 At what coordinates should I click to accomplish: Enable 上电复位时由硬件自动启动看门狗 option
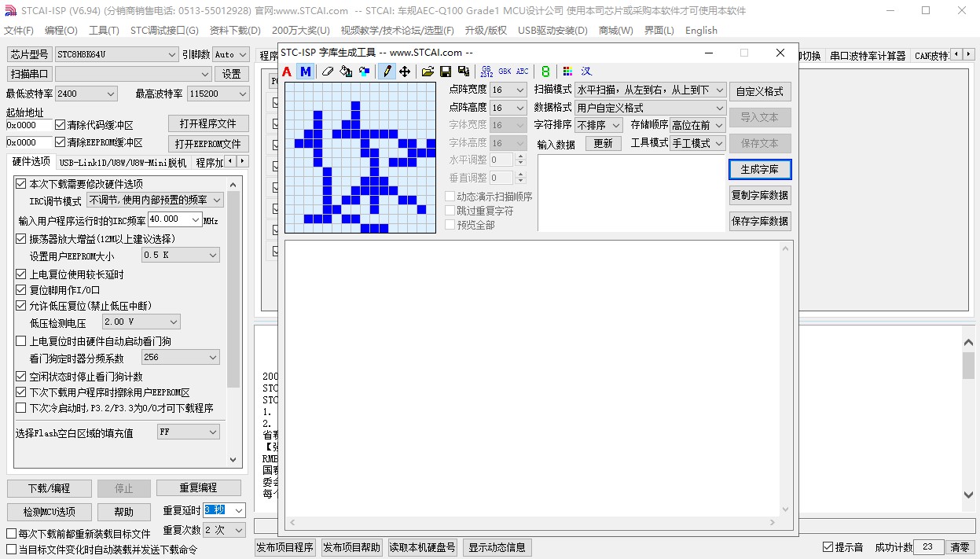click(21, 341)
